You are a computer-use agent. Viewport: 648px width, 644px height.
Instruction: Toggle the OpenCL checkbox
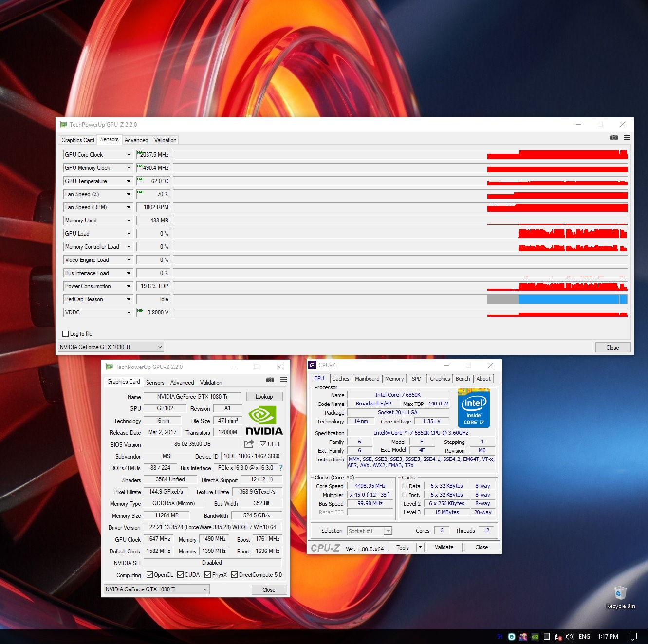[x=149, y=575]
